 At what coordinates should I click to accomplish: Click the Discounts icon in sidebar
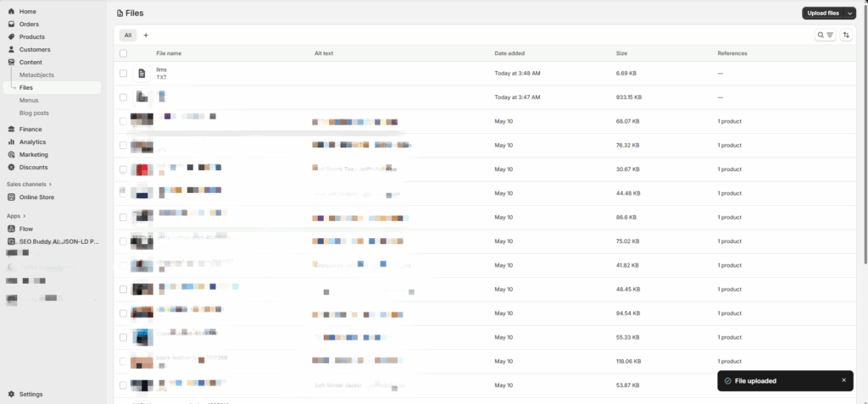point(11,167)
